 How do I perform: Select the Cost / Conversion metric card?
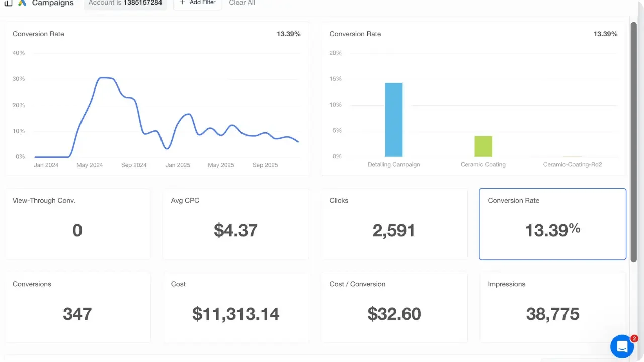[394, 307]
